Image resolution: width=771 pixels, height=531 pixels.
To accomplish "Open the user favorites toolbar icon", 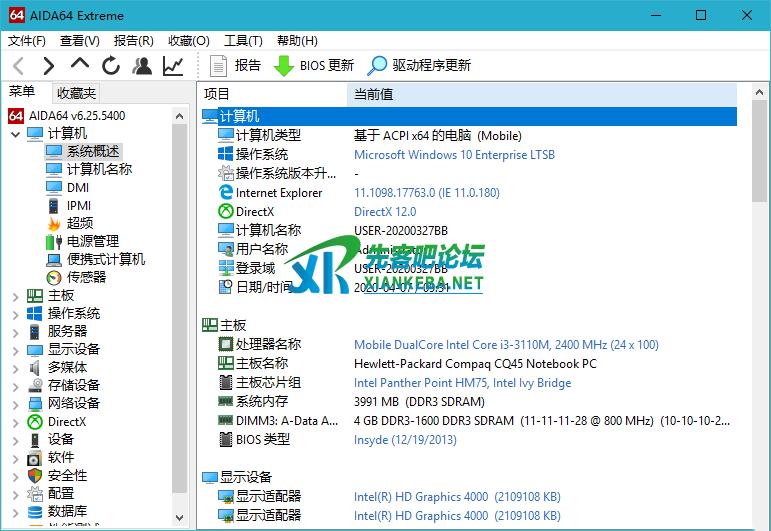I will point(142,66).
